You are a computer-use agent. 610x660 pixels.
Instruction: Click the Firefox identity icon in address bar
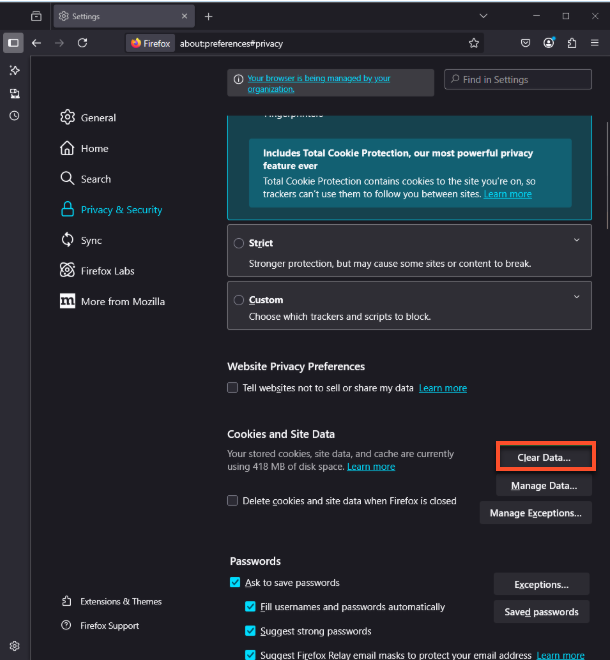click(x=151, y=43)
